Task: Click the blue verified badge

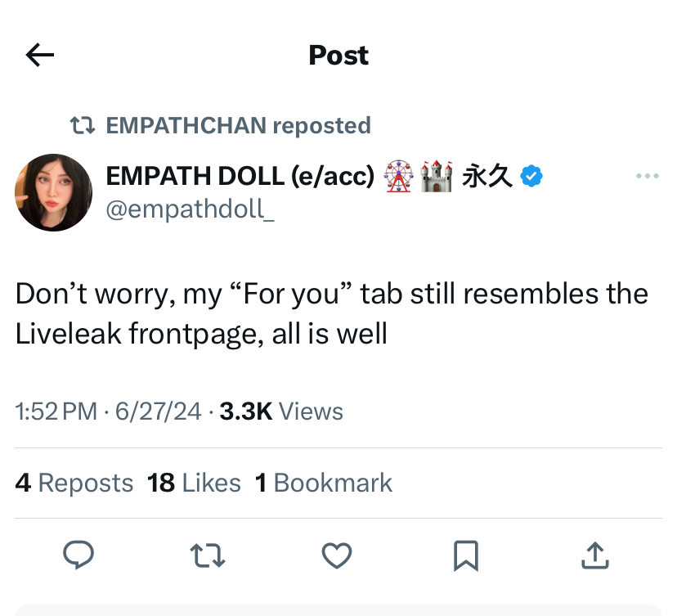Action: coord(531,176)
